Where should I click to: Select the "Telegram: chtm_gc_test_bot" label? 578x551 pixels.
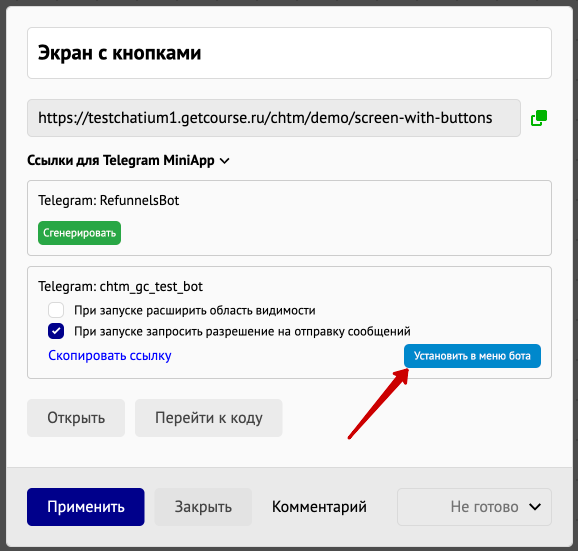click(x=121, y=286)
